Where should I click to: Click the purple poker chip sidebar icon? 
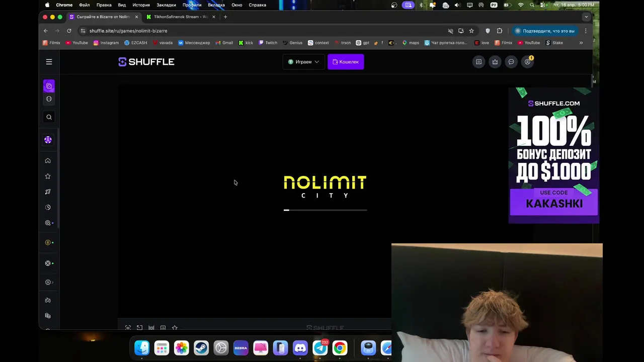pyautogui.click(x=48, y=140)
